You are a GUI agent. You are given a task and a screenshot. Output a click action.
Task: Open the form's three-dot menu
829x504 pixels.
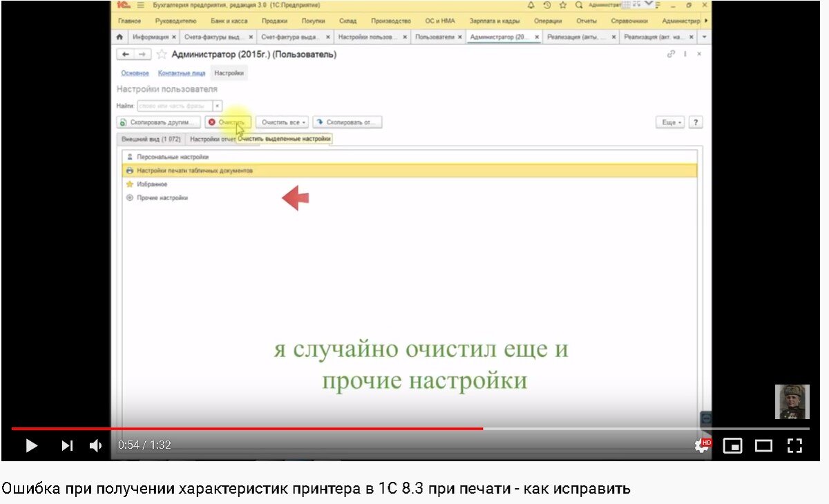click(x=685, y=54)
